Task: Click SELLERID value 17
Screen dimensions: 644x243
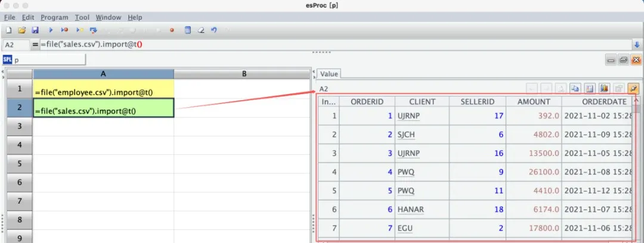Action: coord(478,116)
